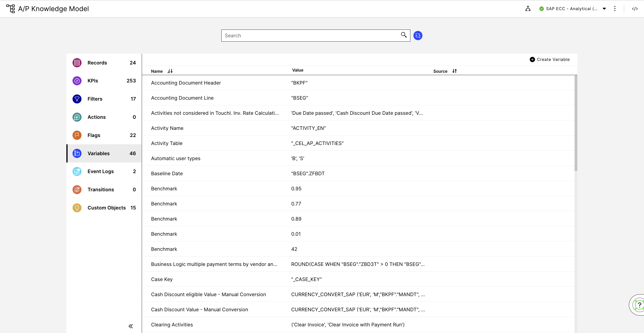Select the Event Logs icon in sidebar

click(x=77, y=171)
